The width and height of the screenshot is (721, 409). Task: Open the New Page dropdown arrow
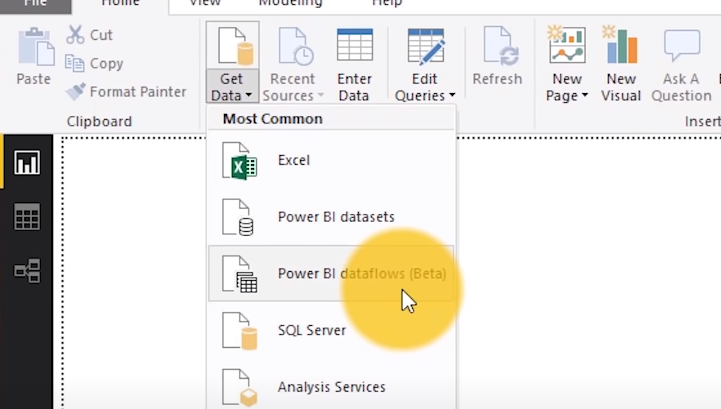coord(584,95)
